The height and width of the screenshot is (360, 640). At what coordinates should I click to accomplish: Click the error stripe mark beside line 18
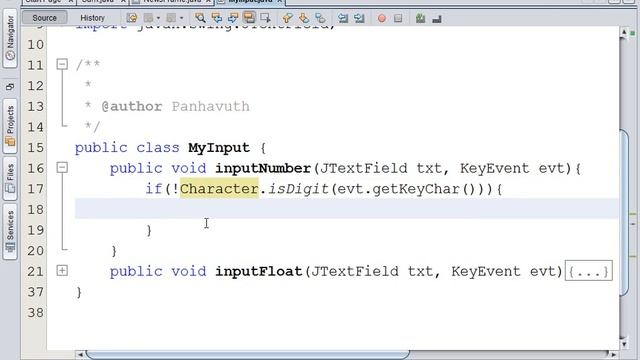(x=633, y=214)
